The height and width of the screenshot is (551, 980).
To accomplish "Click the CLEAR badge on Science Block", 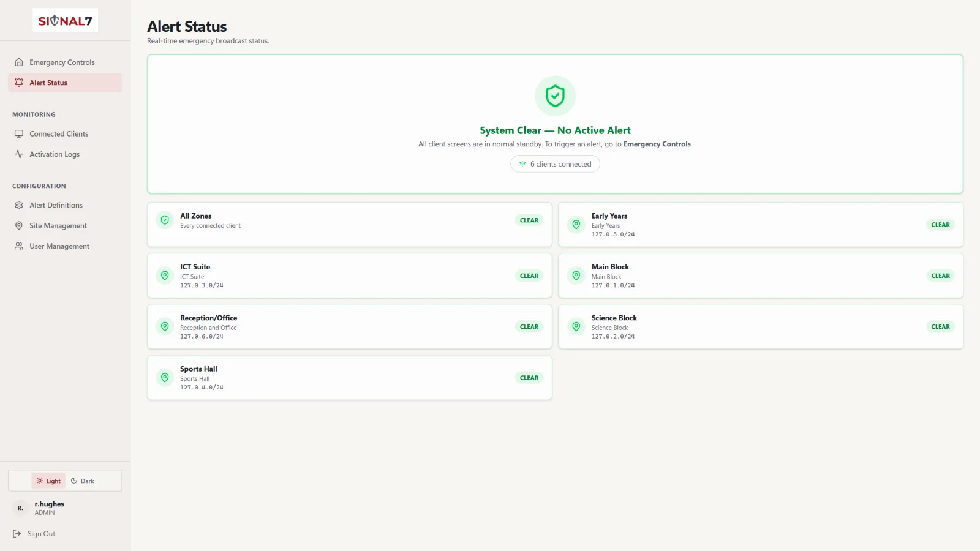I will 941,327.
